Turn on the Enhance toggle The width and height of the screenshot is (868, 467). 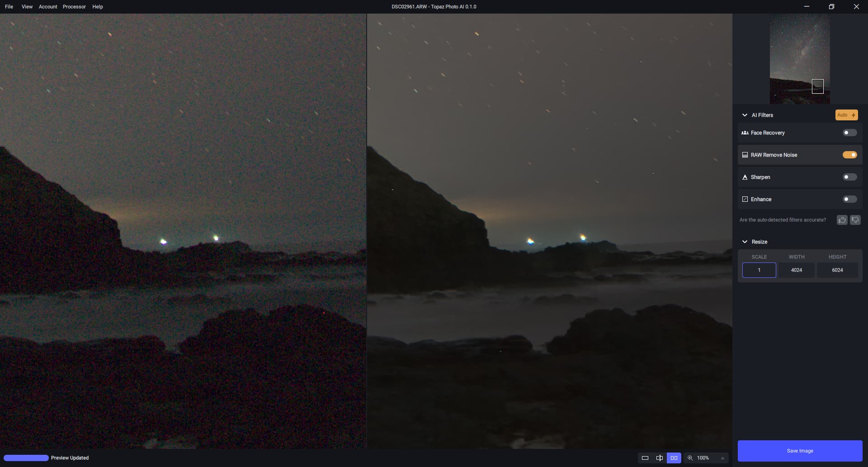pos(849,200)
